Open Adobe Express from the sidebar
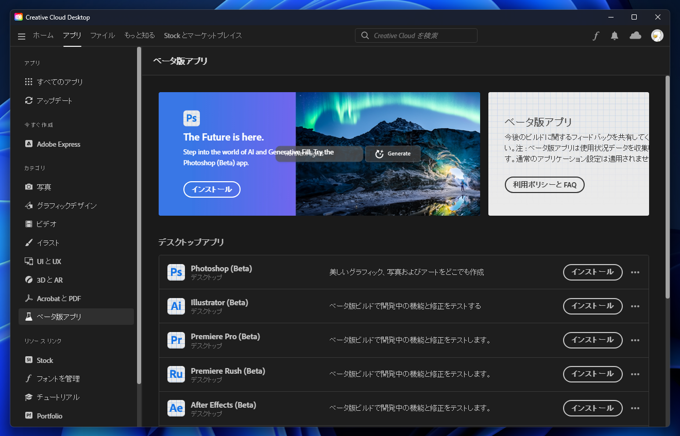680x436 pixels. (76, 144)
